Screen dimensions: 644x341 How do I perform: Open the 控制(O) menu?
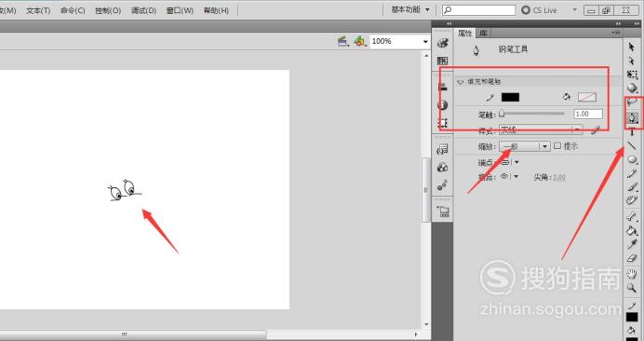pos(108,10)
